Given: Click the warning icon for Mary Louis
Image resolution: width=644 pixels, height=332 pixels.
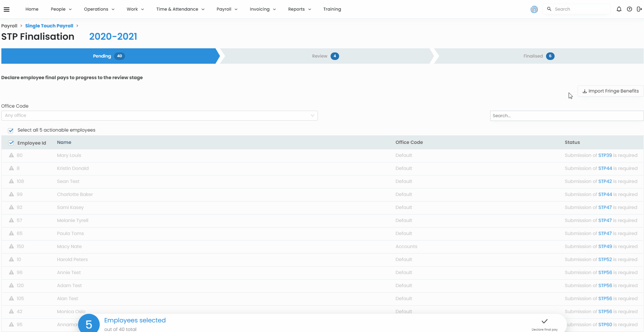Looking at the screenshot, I should pos(11,155).
